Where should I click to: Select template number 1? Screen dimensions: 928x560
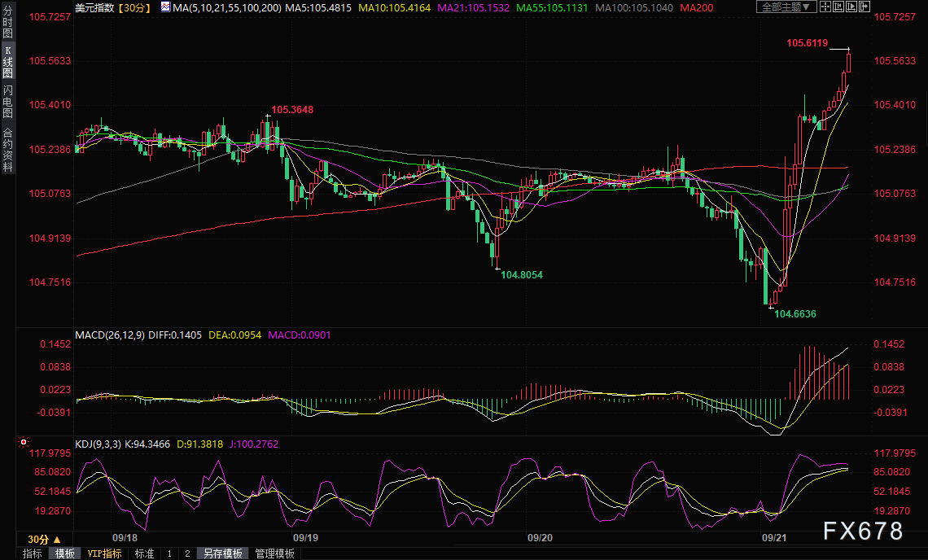click(x=169, y=553)
